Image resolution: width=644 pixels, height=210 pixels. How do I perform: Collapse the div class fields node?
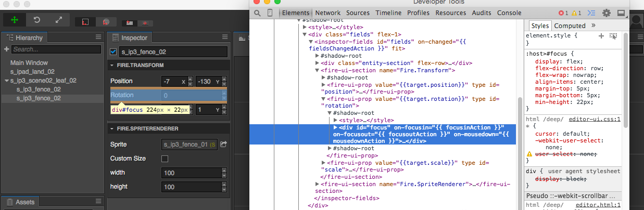click(x=305, y=34)
